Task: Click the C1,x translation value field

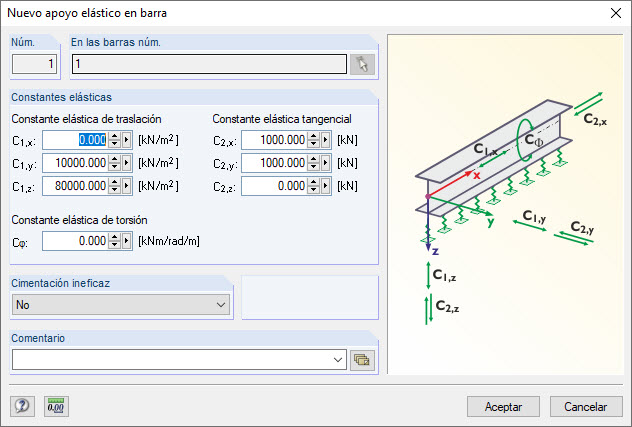Action: [x=75, y=140]
